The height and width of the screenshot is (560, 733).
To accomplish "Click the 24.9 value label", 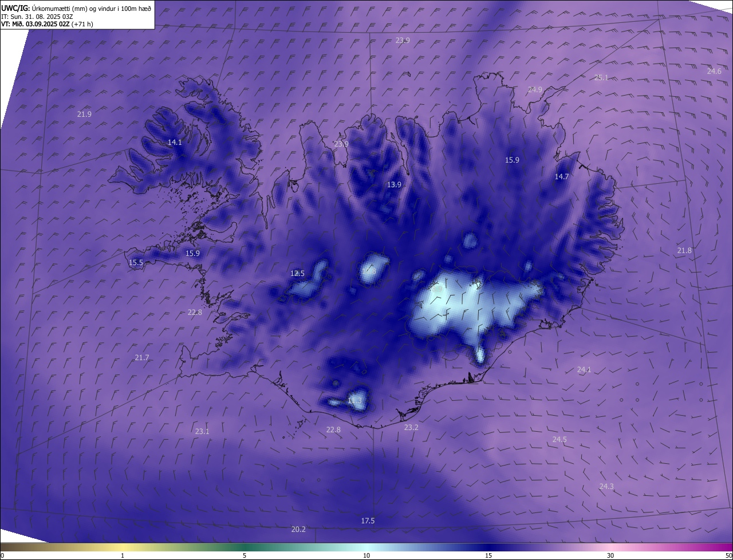I will 535,89.
